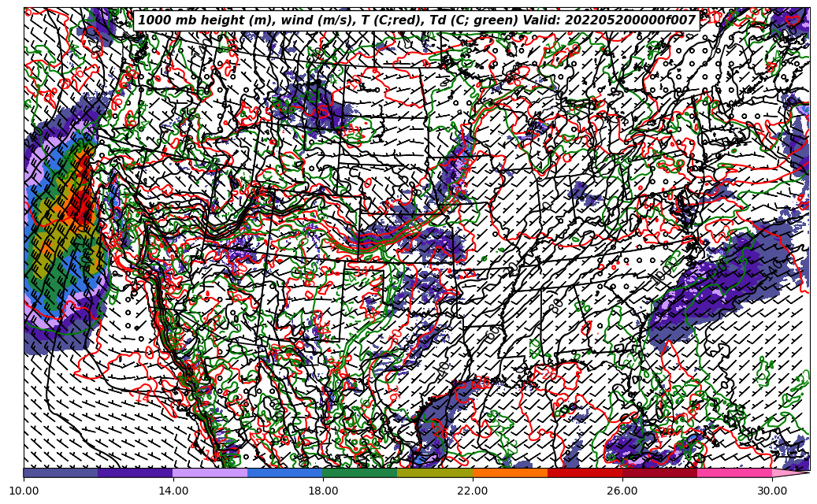This screenshot has width=817, height=504.
Task: Click the pink 28–30 colorbar segment
Action: [734, 472]
